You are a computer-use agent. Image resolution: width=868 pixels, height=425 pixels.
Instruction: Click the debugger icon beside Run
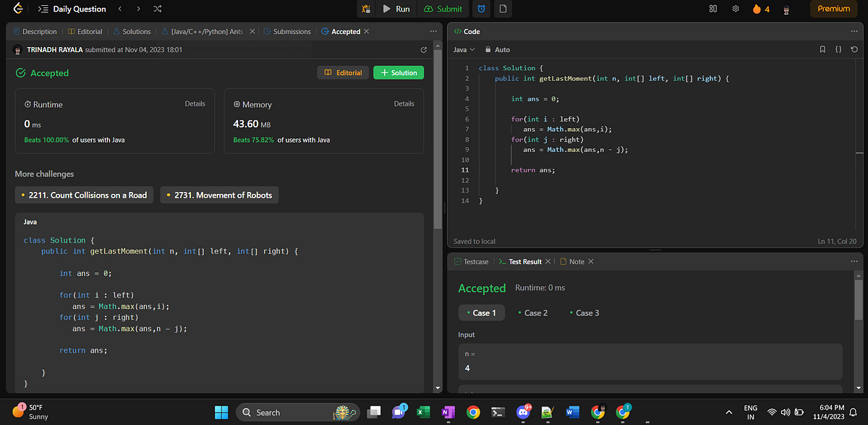click(366, 9)
